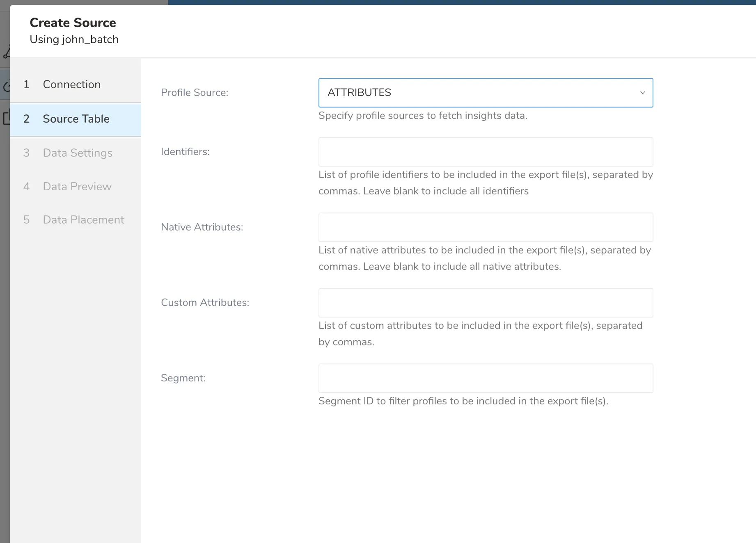Focus the Native Attributes input field
This screenshot has height=543, width=756.
(486, 227)
